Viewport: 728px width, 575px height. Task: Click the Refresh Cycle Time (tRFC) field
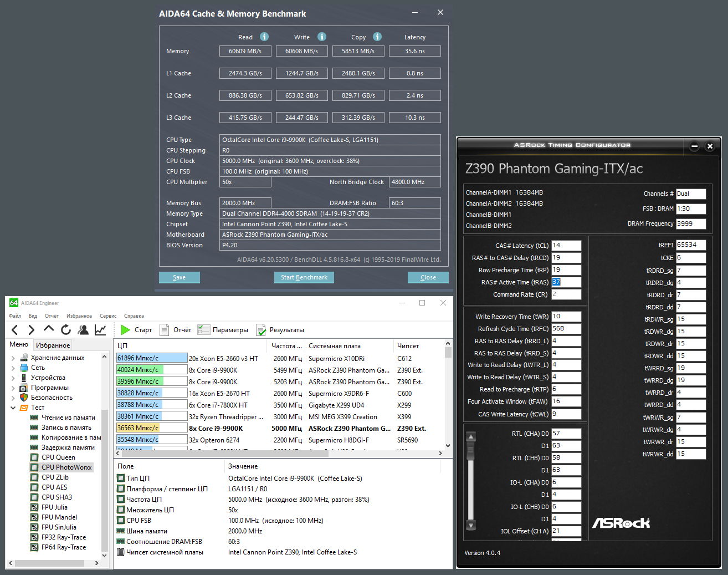pyautogui.click(x=566, y=329)
